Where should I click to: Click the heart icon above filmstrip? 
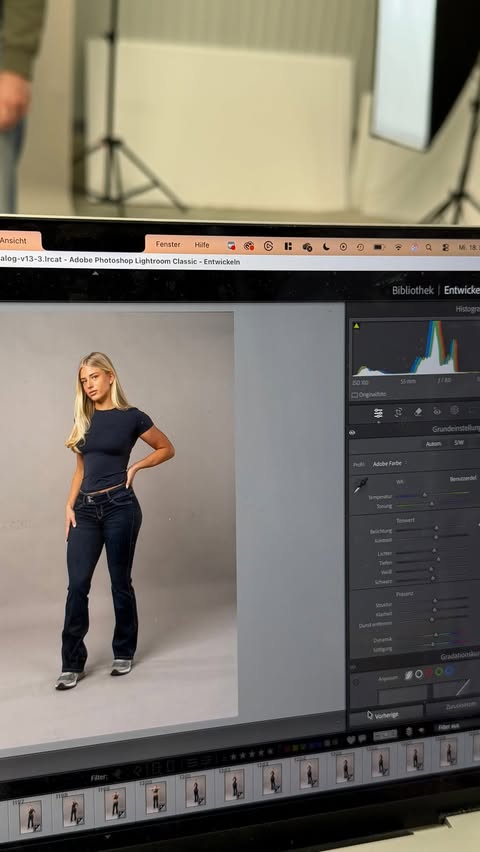click(x=351, y=740)
